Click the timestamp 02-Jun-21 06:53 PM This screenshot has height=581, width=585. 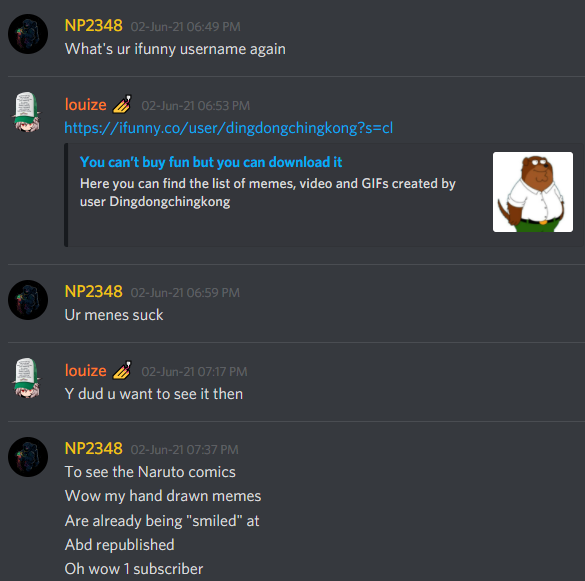click(195, 106)
